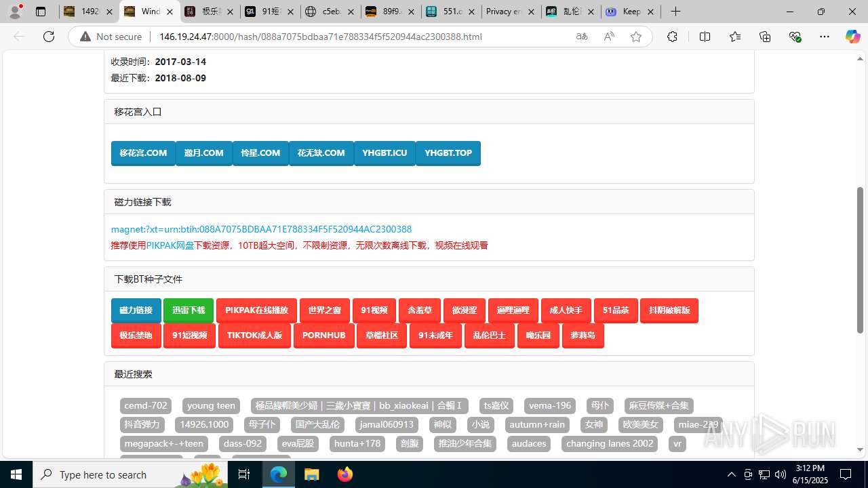
Task: Click the browser back arrow
Action: click(19, 37)
